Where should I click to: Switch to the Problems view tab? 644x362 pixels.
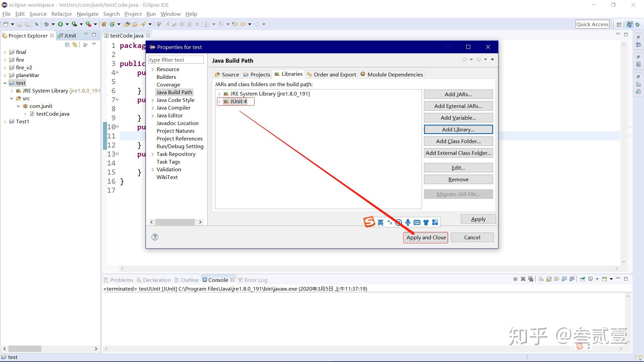point(118,280)
